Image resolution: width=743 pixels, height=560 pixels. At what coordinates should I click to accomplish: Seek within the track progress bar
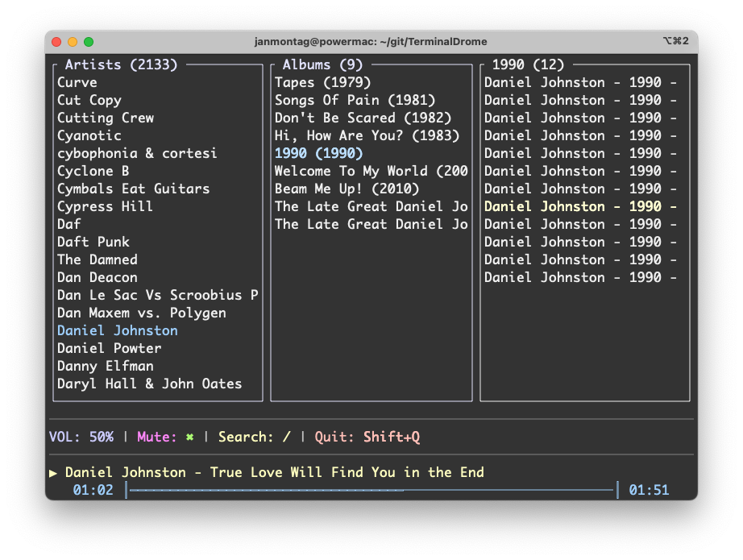(x=372, y=490)
